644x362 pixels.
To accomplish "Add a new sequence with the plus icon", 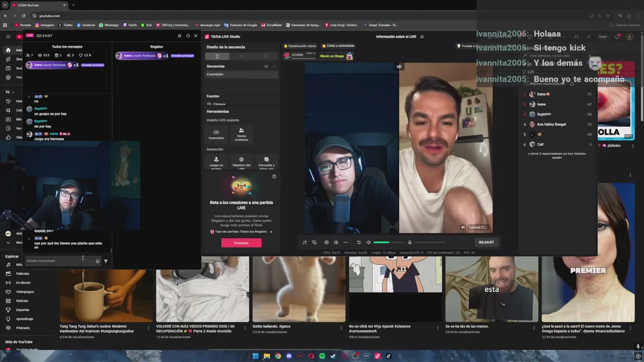I will (274, 66).
